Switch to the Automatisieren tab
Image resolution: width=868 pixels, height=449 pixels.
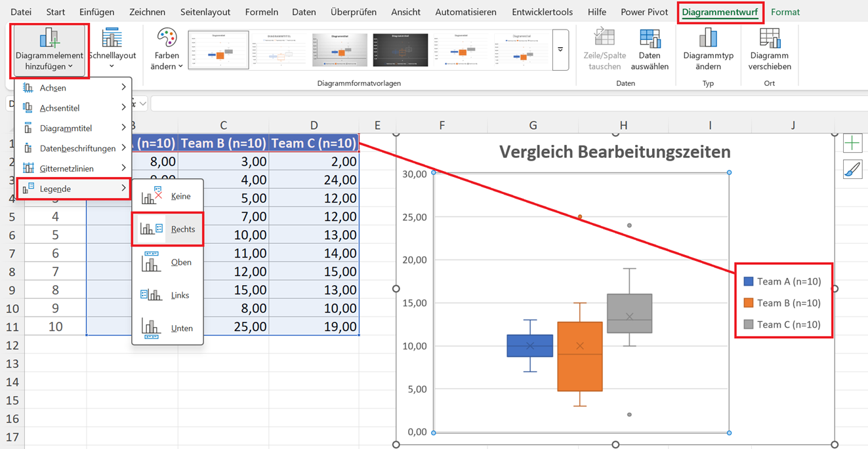[466, 12]
